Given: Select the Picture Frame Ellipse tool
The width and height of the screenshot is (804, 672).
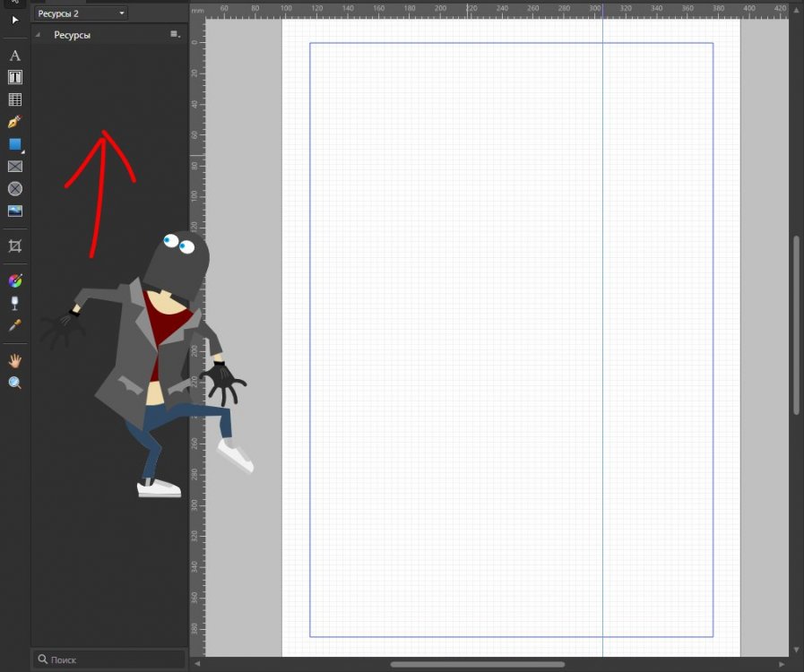Looking at the screenshot, I should click(x=15, y=189).
